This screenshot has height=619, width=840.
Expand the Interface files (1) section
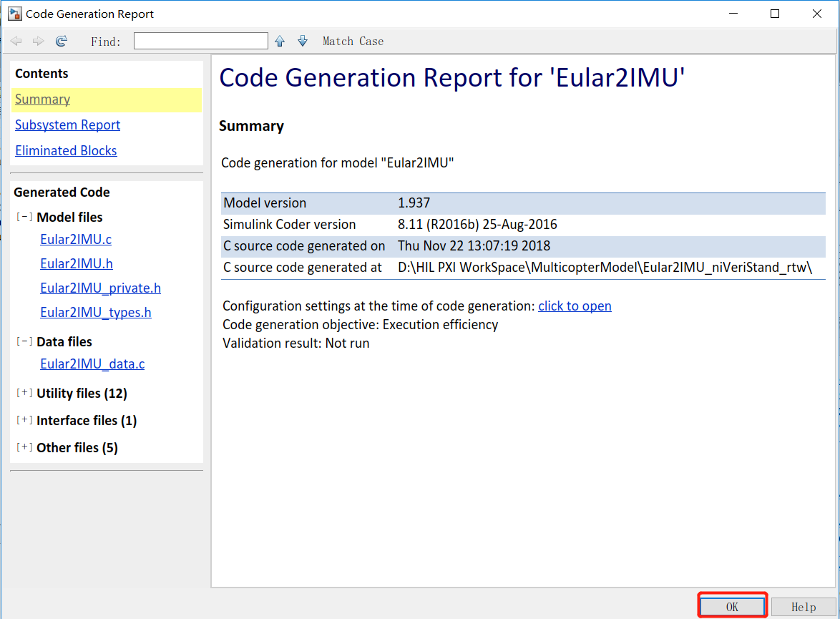pyautogui.click(x=24, y=420)
